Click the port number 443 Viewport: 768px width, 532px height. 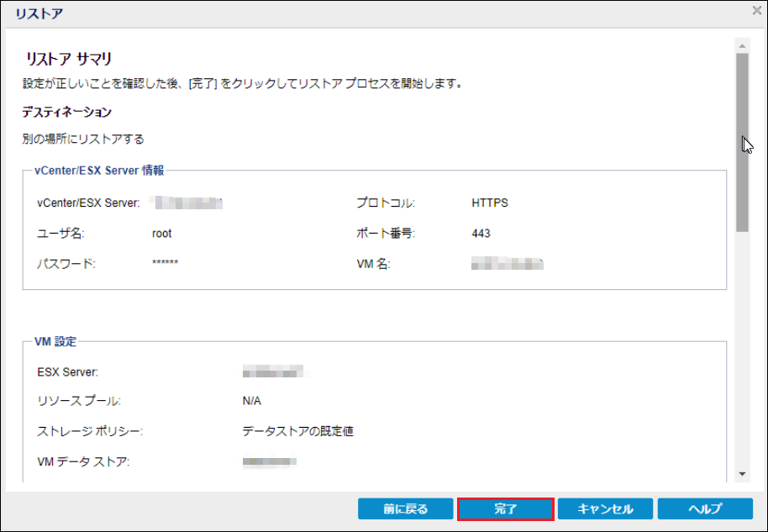click(x=481, y=234)
